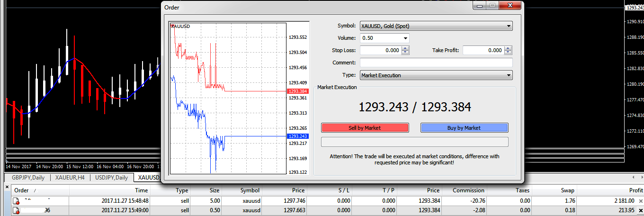Image resolution: width=644 pixels, height=216 pixels.
Task: Sort trades by Order column header
Action: point(40,190)
